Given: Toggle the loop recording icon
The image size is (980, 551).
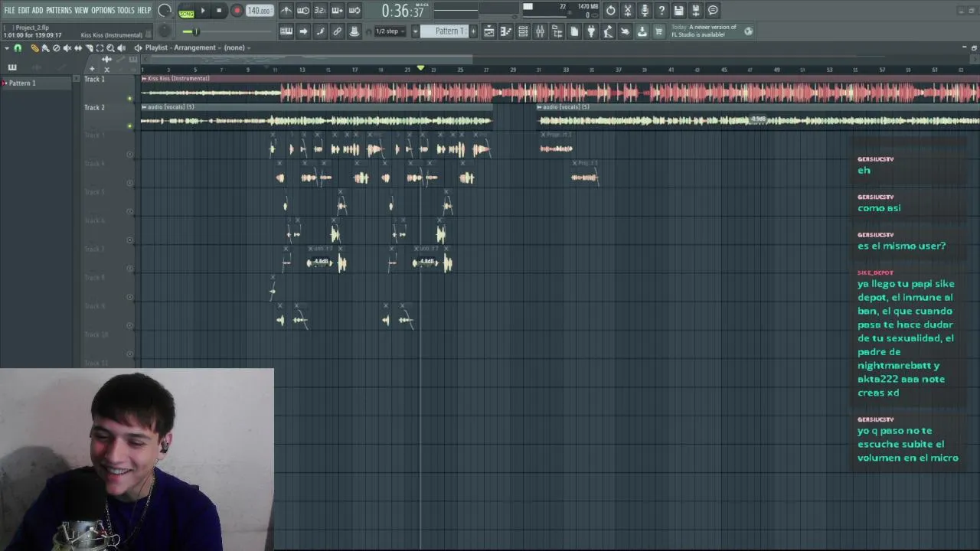Looking at the screenshot, I should (354, 11).
